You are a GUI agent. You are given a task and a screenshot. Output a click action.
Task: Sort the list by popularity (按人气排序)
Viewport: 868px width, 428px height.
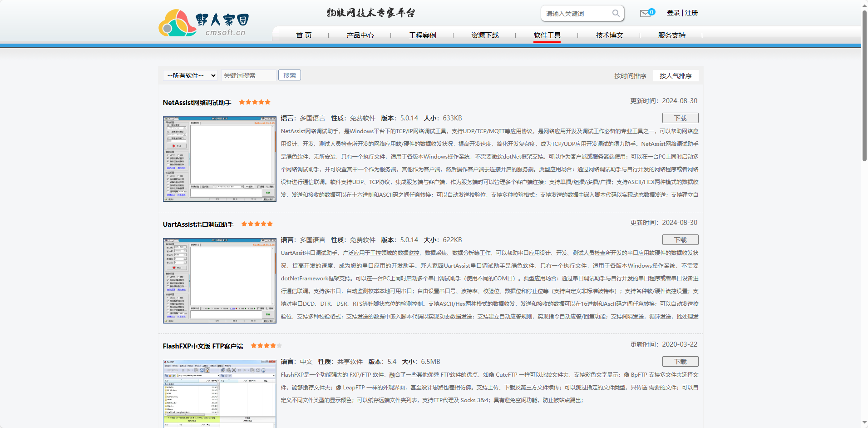676,76
